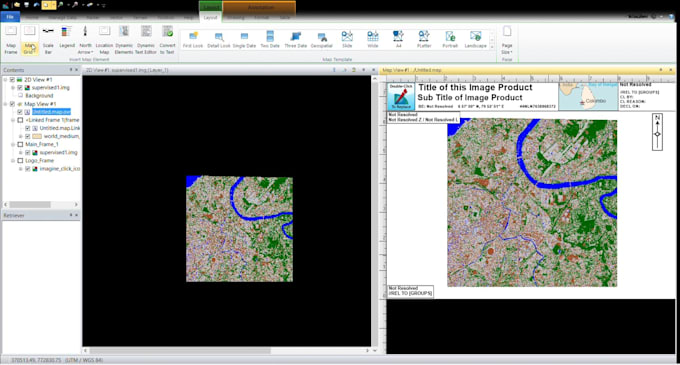680x365 pixels.
Task: Collapse the 2D View #1 tree node
Action: [5, 80]
